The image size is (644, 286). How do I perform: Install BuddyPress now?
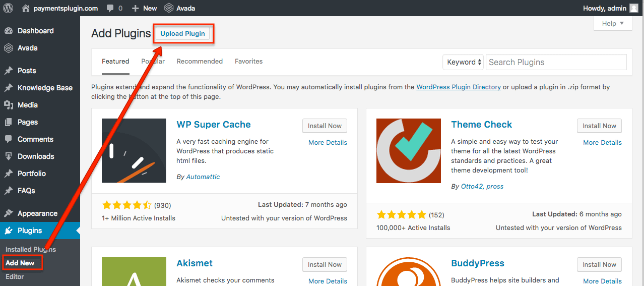(x=599, y=264)
